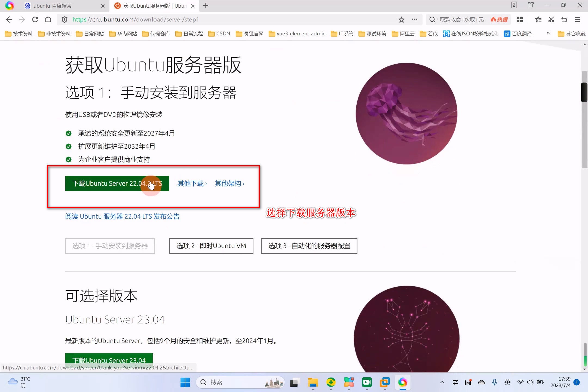Open the 技术资料 bookmark folder
The height and width of the screenshot is (392, 588).
point(19,34)
